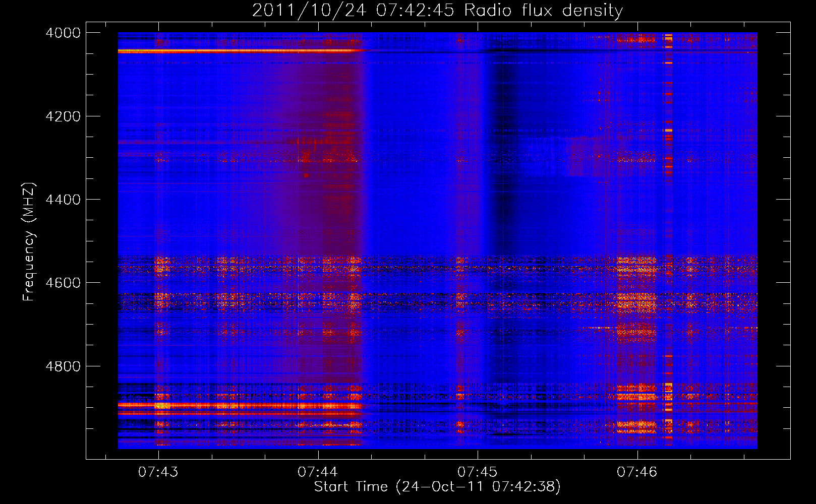This screenshot has width=816, height=504.
Task: Select the 4200 frequency tick label
Action: (63, 116)
